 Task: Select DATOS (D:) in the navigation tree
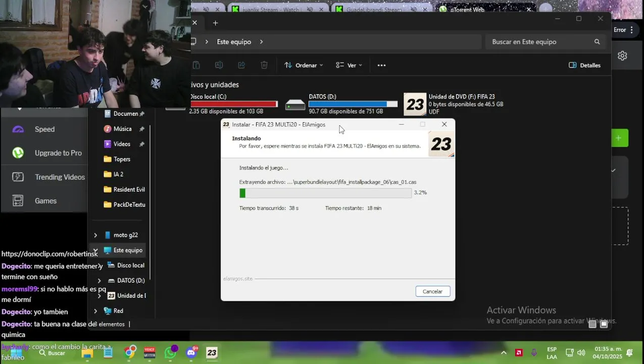[130, 281]
